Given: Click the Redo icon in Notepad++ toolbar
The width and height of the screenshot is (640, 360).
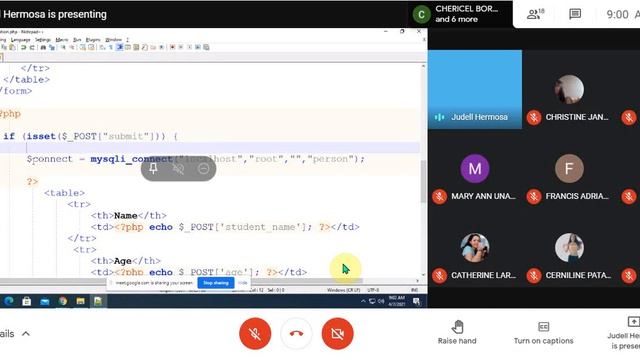Looking at the screenshot, I should [x=32, y=47].
